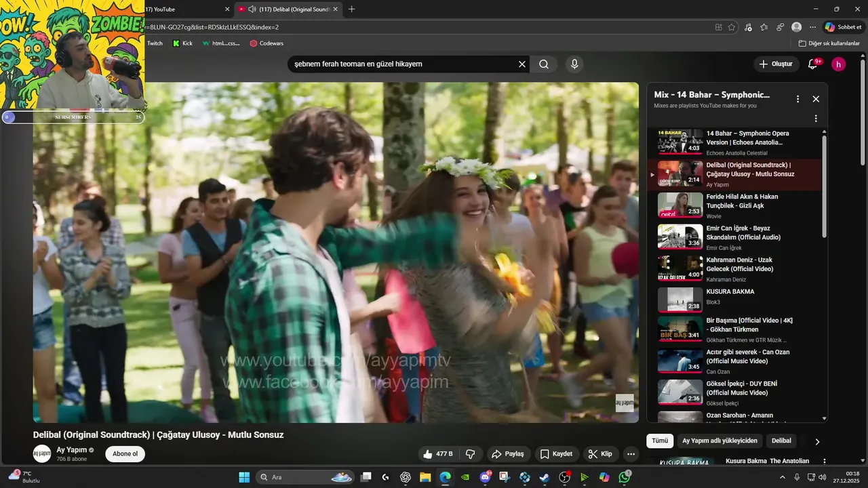Select the Tümü filter chip
This screenshot has width=868, height=488.
tap(660, 441)
